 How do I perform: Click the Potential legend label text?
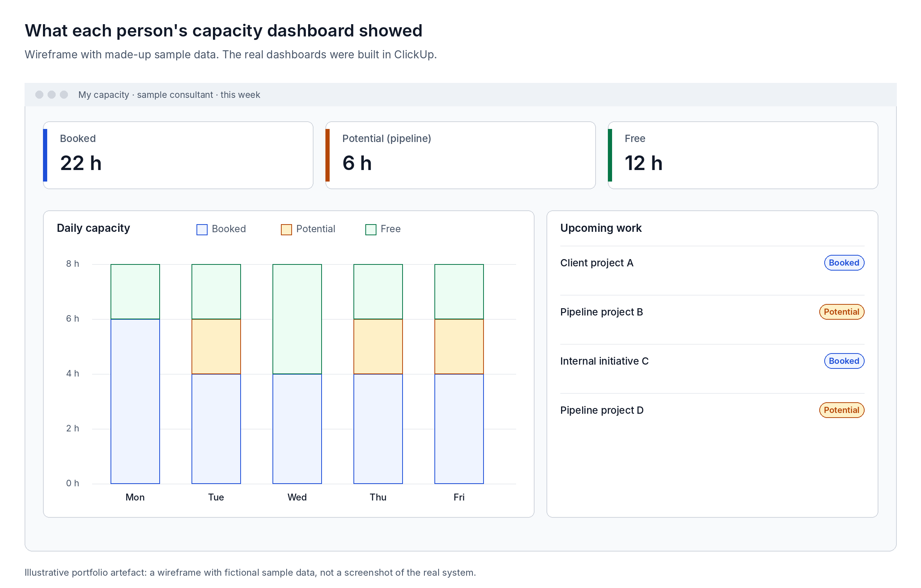[315, 229]
